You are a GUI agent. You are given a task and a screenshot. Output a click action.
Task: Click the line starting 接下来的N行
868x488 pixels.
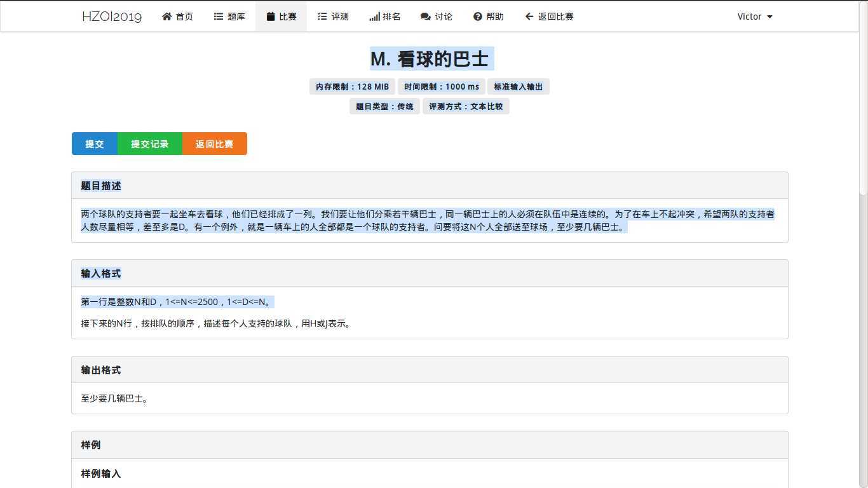coord(217,323)
